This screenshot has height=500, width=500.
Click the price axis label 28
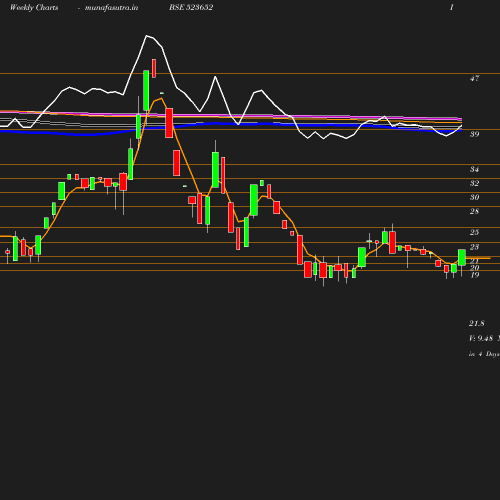point(475,211)
